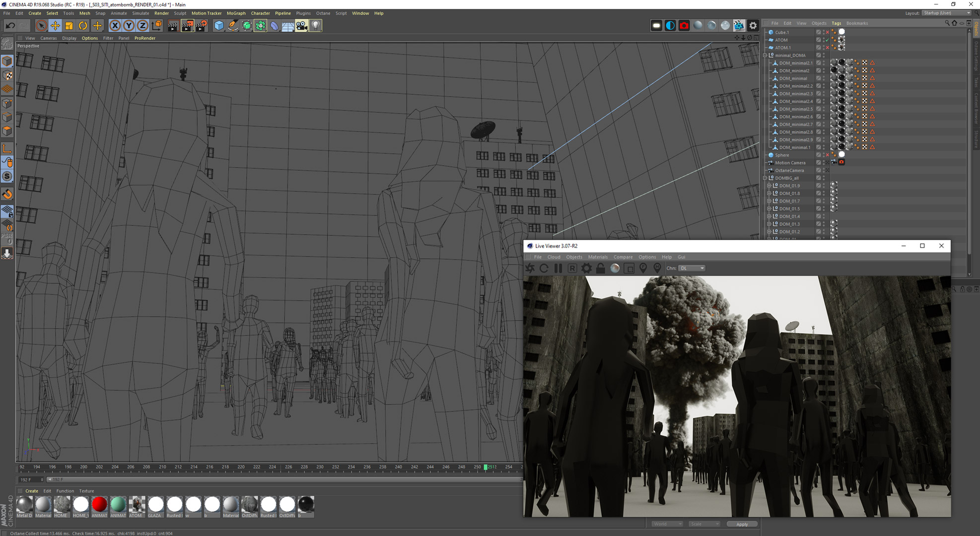Expand the DOM_01.9 object
Screen dimensions: 980x536
tap(769, 186)
